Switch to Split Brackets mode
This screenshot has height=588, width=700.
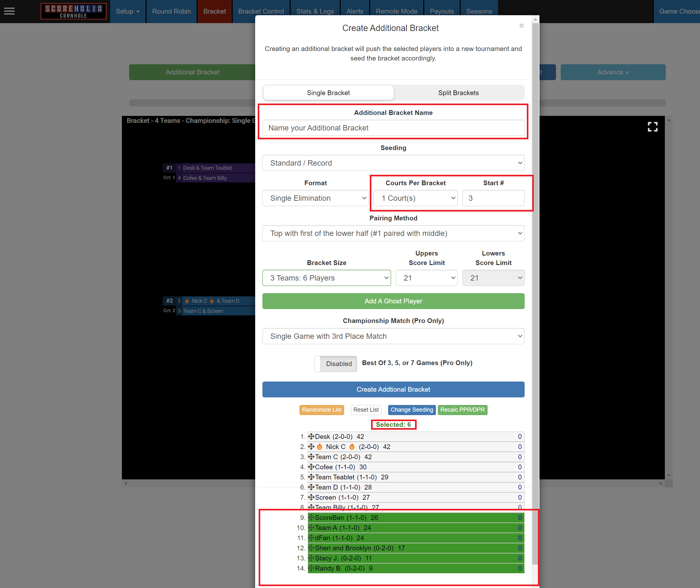pyautogui.click(x=458, y=93)
